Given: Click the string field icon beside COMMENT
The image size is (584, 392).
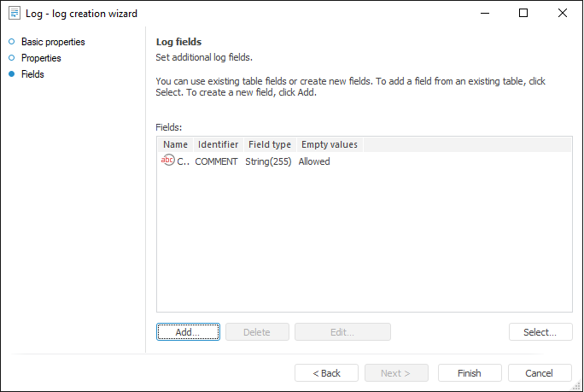Looking at the screenshot, I should tap(167, 161).
